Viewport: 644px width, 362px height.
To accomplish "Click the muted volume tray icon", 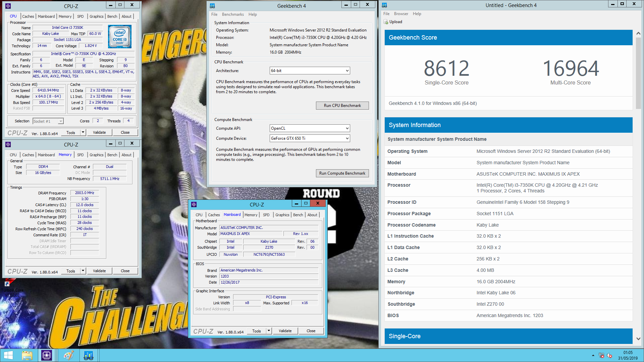I will pos(609,355).
